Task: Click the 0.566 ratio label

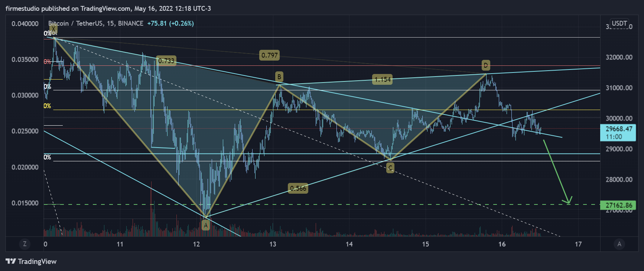Action: (x=298, y=188)
